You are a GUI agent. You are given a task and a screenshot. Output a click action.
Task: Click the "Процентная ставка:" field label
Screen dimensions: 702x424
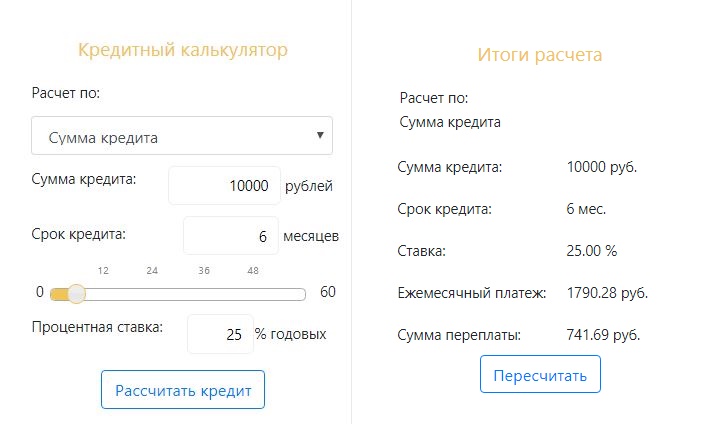tap(97, 327)
